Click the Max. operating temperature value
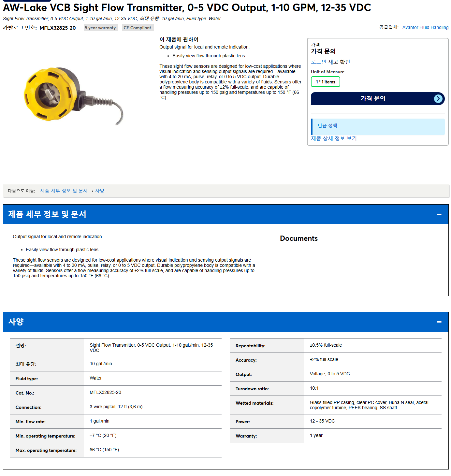Viewport: 451px width, 476px height. coord(104,450)
